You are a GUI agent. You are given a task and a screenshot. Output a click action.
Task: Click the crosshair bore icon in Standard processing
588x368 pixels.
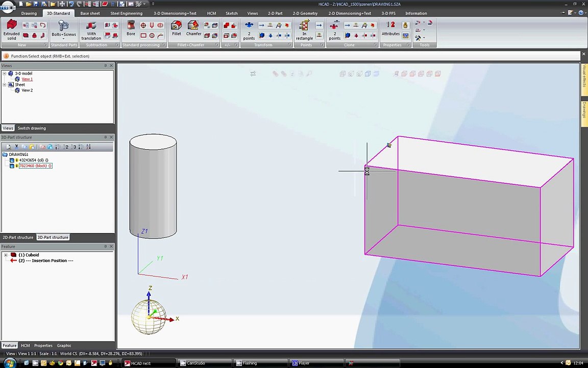[143, 25]
